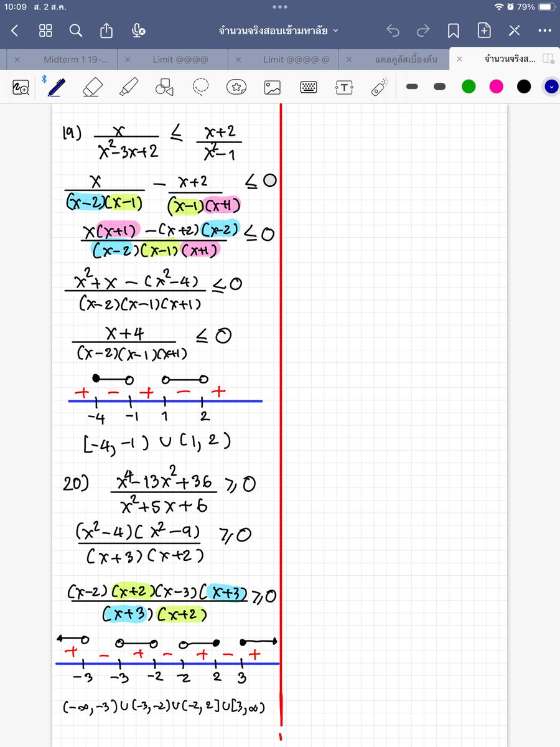
Task: Tap the split view icon on active tab
Action: (x=548, y=59)
